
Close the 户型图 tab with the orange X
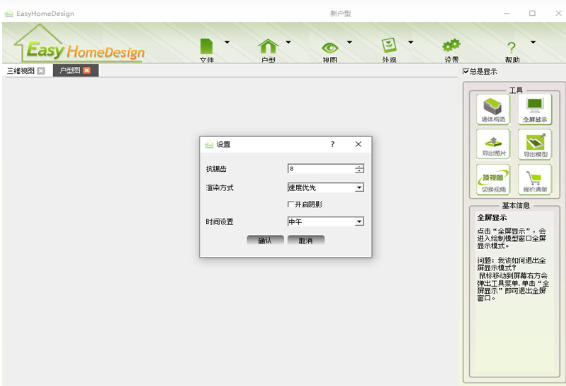(x=87, y=70)
